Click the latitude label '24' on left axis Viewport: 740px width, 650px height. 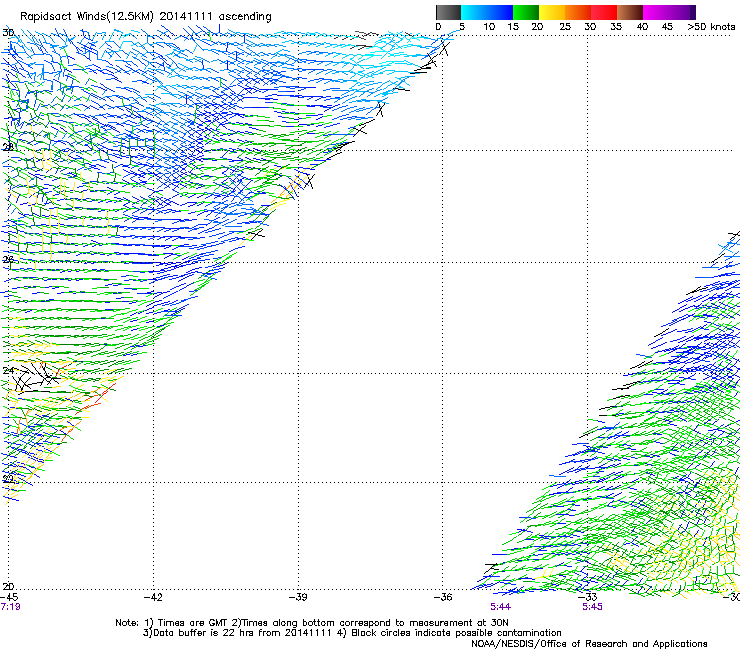tap(8, 371)
